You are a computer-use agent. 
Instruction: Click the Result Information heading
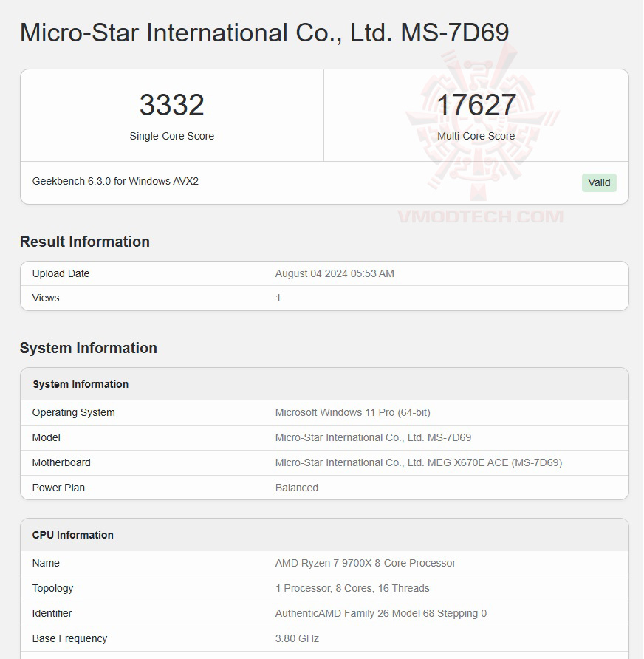(x=85, y=242)
